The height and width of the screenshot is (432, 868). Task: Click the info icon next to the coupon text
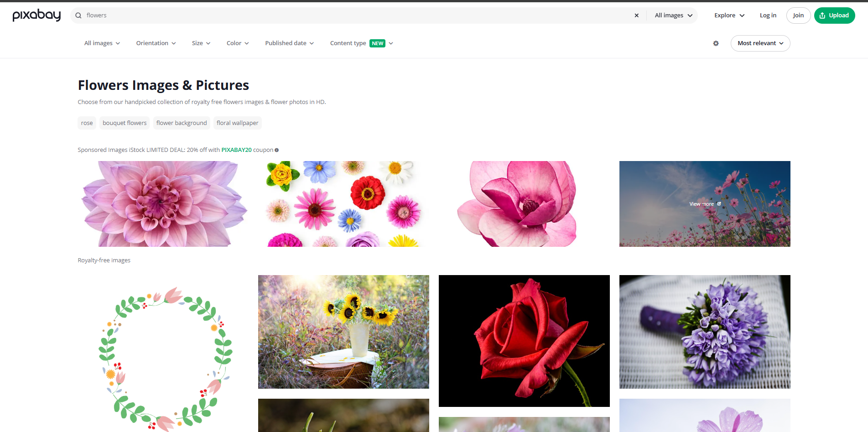277,150
